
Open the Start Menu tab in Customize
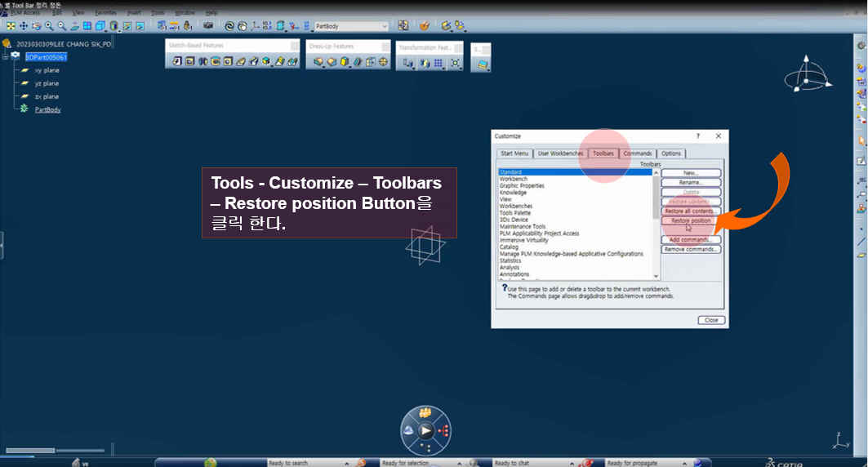(x=514, y=153)
